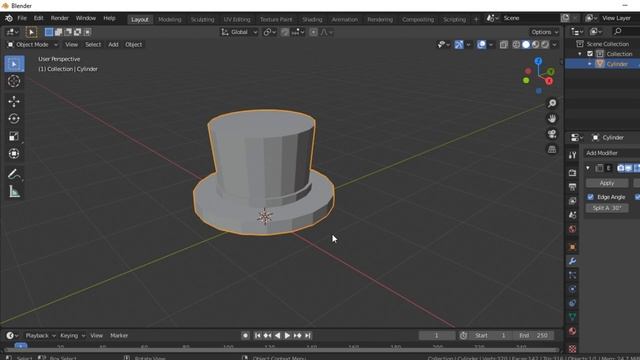Image resolution: width=640 pixels, height=360 pixels.
Task: Open Material properties tab icon
Action: click(572, 331)
